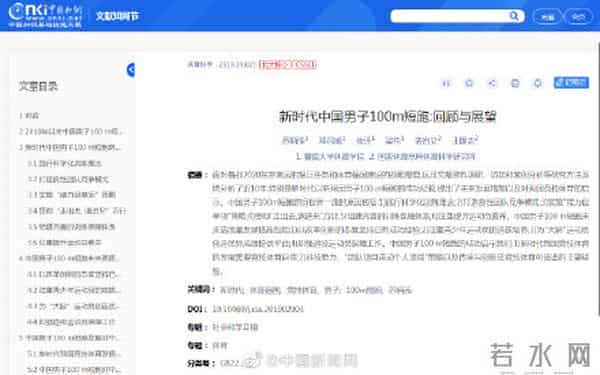Image resolution: width=600 pixels, height=375 pixels.
Task: Open outline section 5 entry
Action: tap(70, 338)
